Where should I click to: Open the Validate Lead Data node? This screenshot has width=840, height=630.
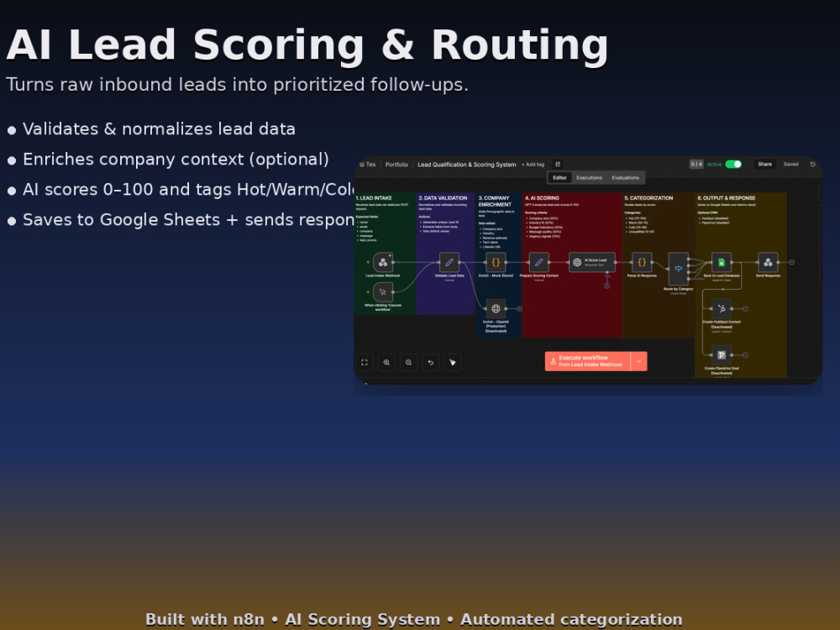[x=449, y=262]
